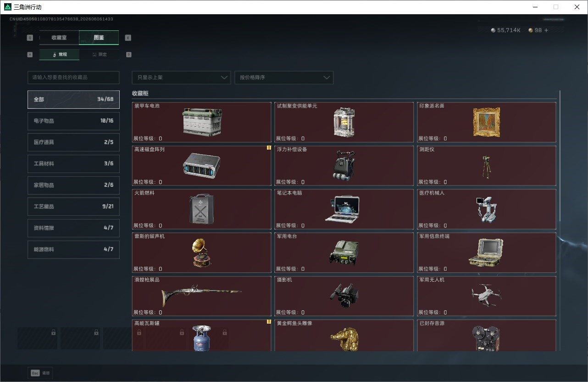The image size is (588, 382).
Task: Select the 摄影机 camera icon
Action: coord(344,295)
